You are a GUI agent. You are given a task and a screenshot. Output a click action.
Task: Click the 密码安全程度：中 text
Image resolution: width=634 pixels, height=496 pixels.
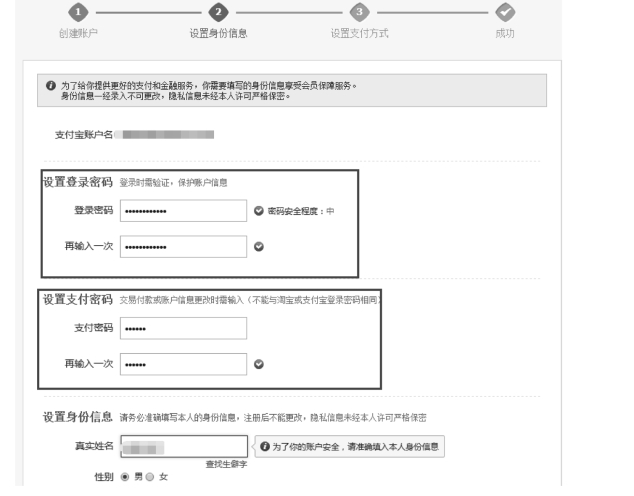pyautogui.click(x=301, y=211)
